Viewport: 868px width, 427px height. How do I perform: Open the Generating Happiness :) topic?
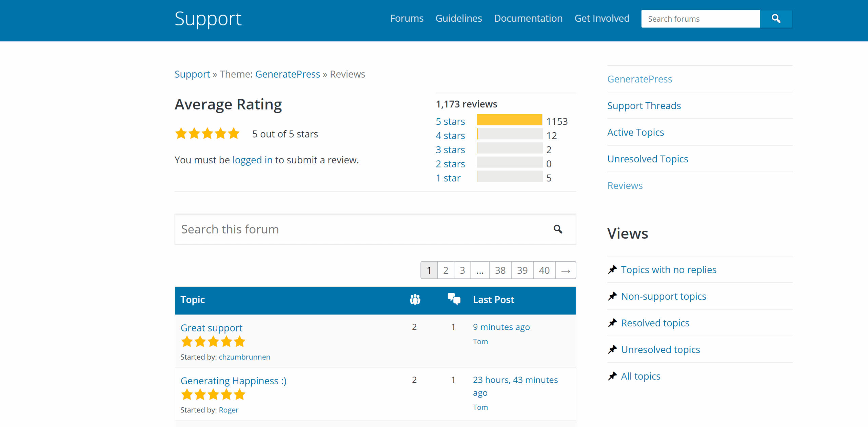[233, 381]
